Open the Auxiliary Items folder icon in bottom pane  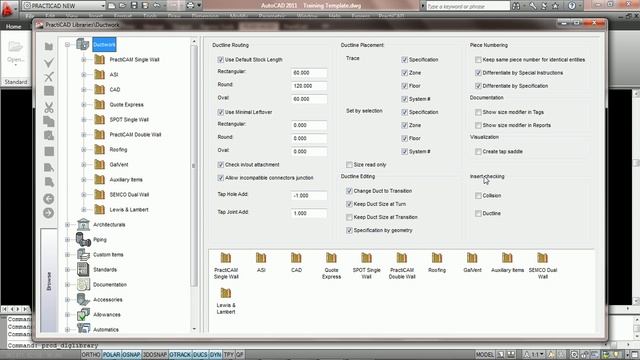tap(507, 258)
